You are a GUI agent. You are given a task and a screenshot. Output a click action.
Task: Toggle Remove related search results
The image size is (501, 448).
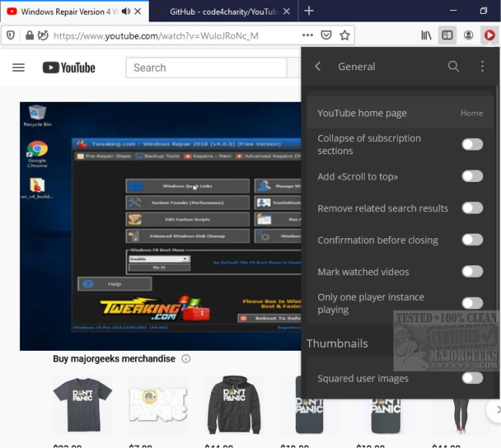coord(472,208)
